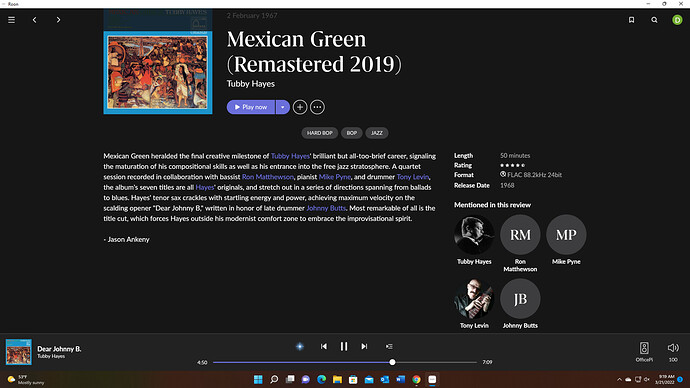Select the JAZZ genre tag
This screenshot has height=388, width=690.
click(x=377, y=133)
